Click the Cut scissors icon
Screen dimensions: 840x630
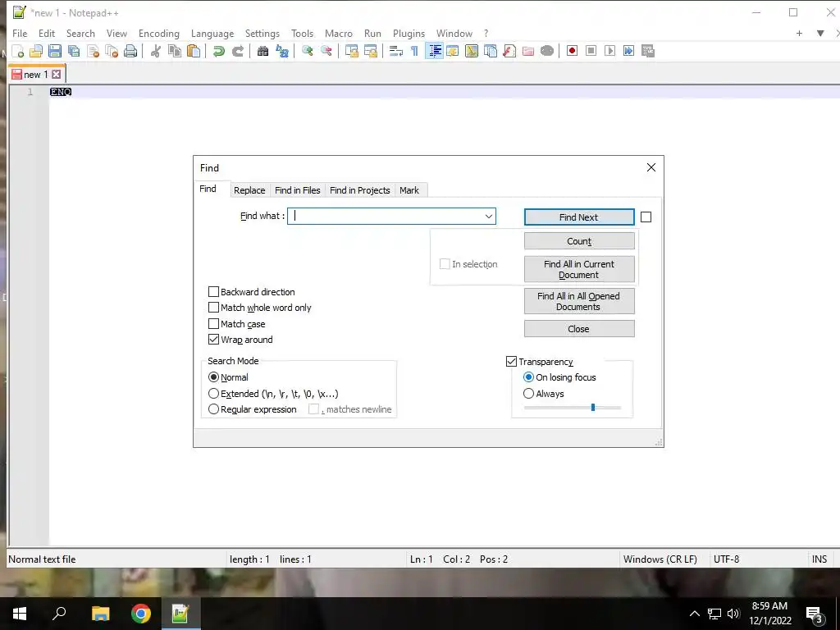point(155,51)
